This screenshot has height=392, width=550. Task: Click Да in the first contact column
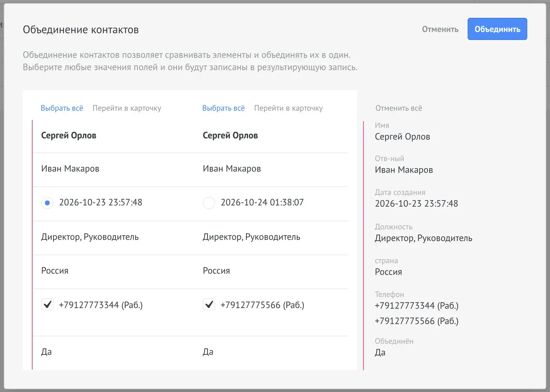click(x=46, y=352)
